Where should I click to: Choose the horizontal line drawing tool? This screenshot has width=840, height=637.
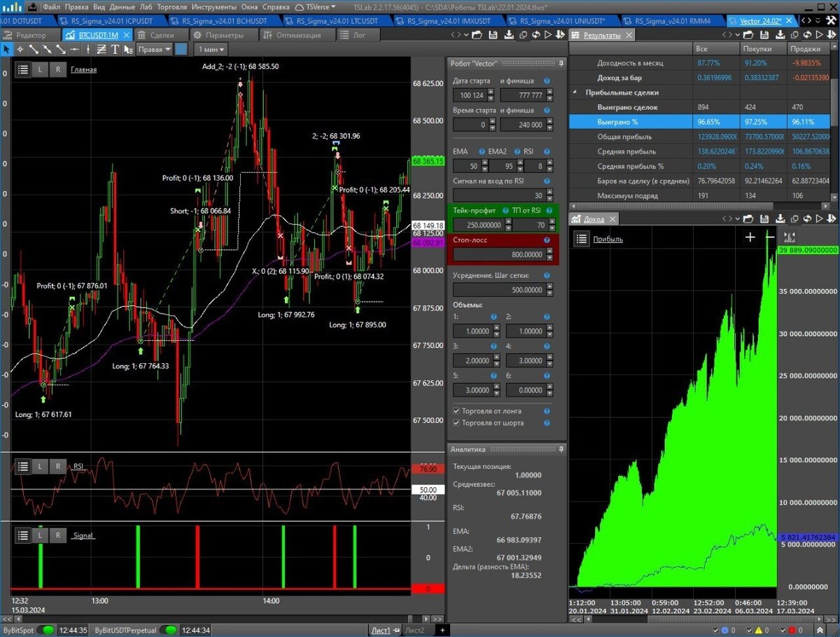click(x=75, y=49)
